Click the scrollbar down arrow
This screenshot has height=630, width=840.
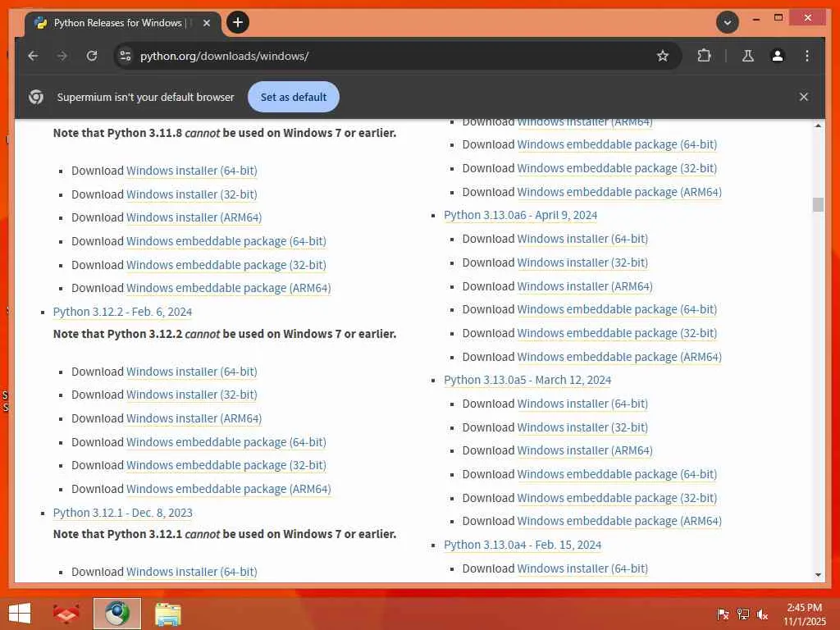click(818, 574)
